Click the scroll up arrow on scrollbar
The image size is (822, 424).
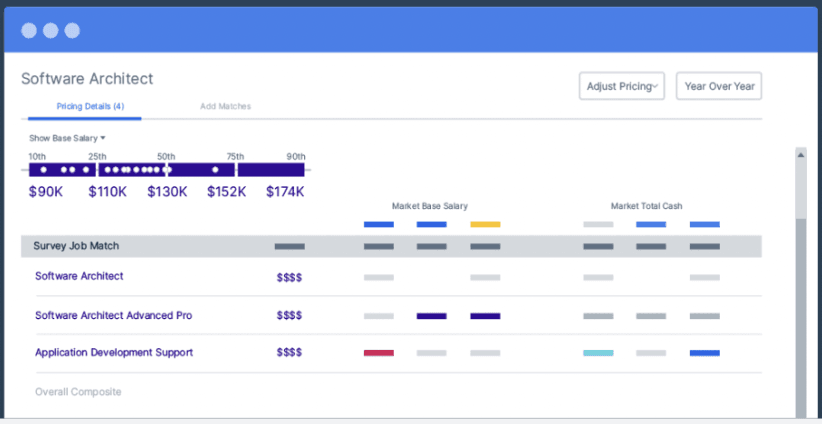pos(800,155)
